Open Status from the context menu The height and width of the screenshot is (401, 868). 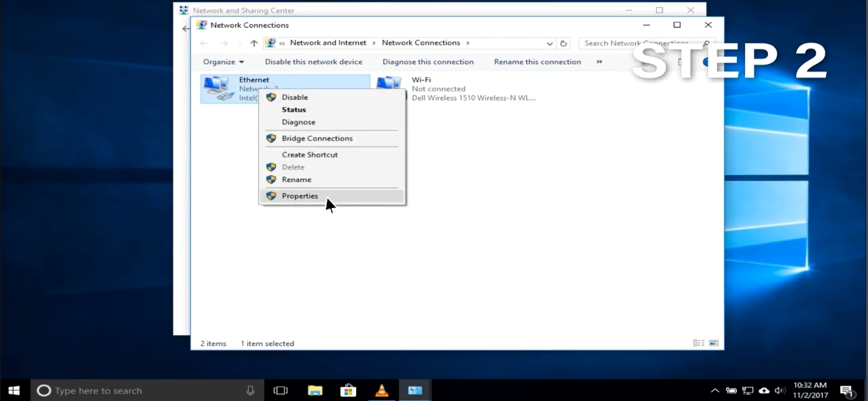click(x=294, y=109)
